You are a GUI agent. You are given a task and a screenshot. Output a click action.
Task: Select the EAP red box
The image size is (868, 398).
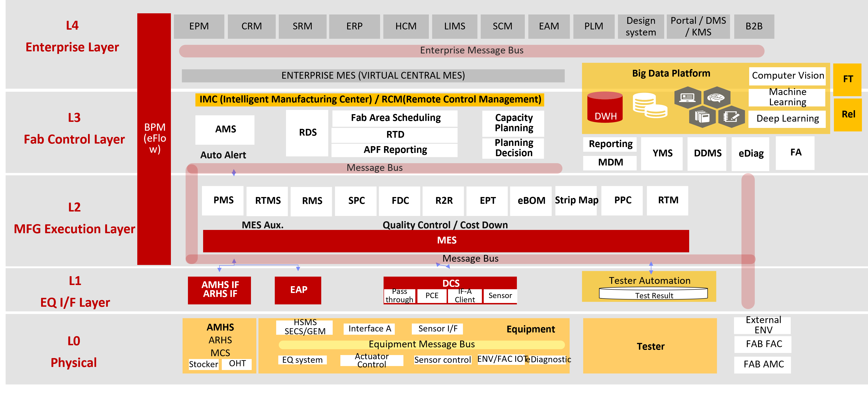(x=298, y=290)
